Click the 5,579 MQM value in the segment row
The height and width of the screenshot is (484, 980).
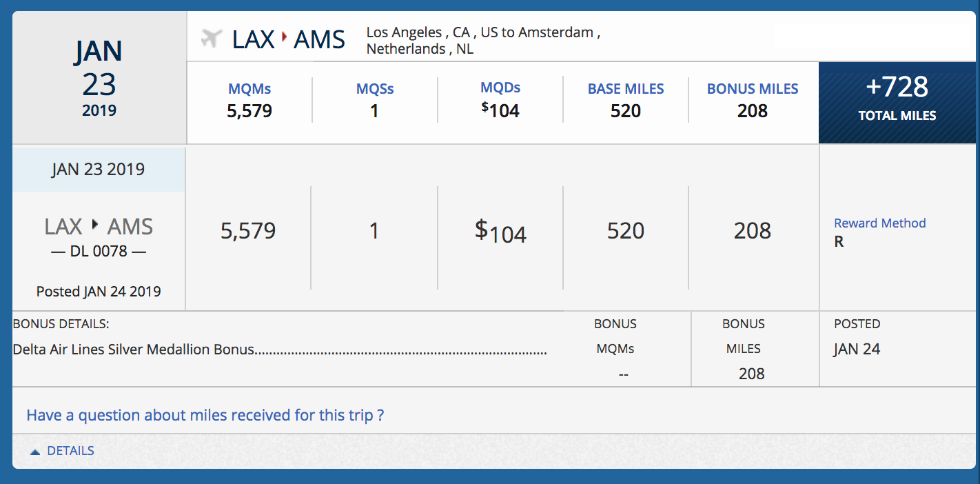click(x=248, y=231)
